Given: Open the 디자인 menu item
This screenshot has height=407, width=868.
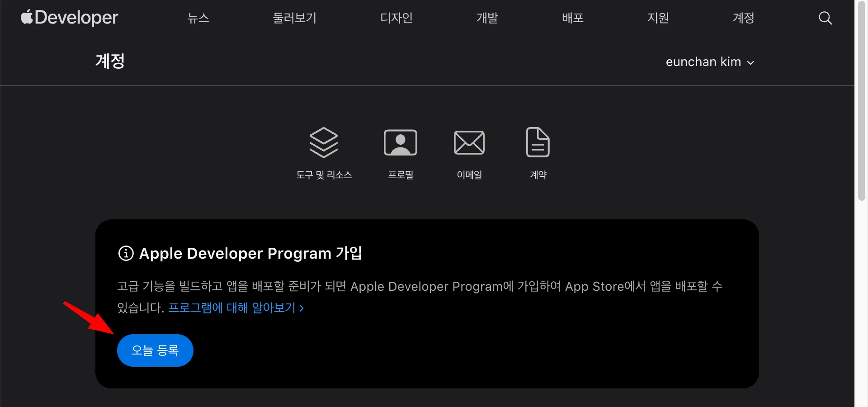Looking at the screenshot, I should 396,18.
